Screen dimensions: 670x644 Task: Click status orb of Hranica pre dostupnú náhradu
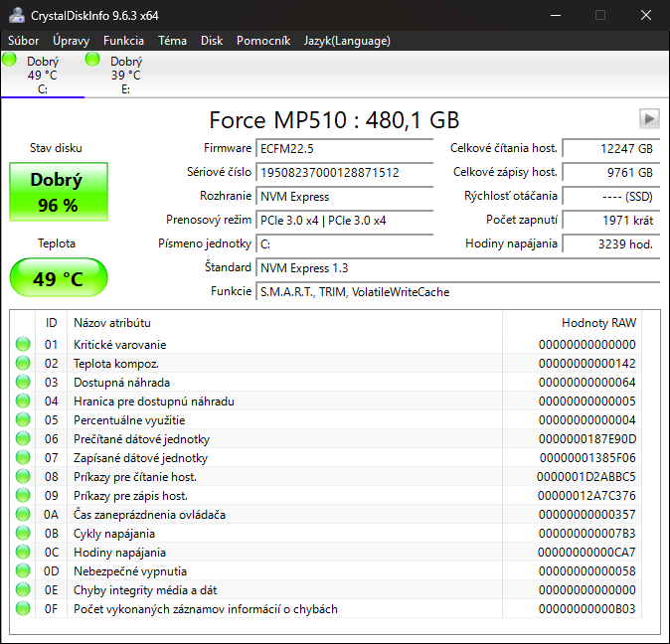coord(23,401)
